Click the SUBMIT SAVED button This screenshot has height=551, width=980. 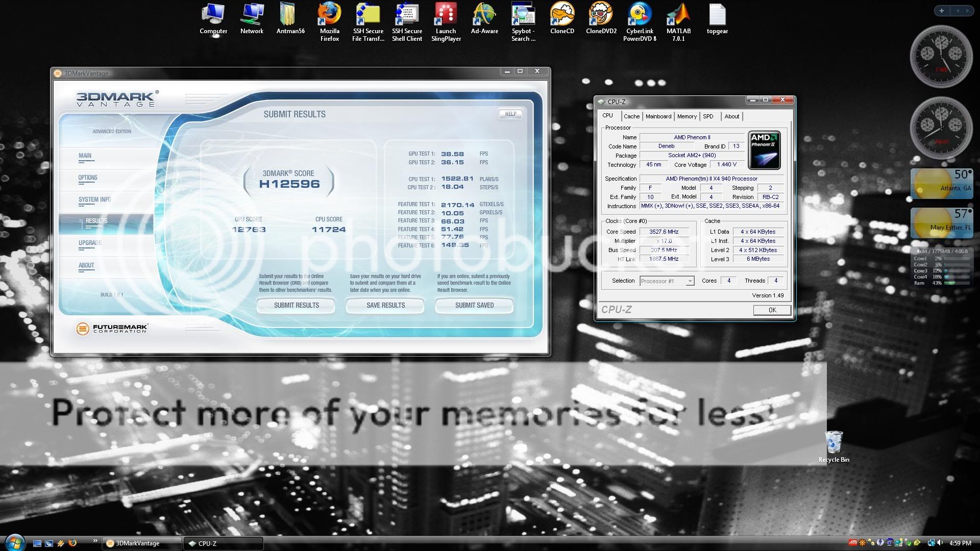474,305
